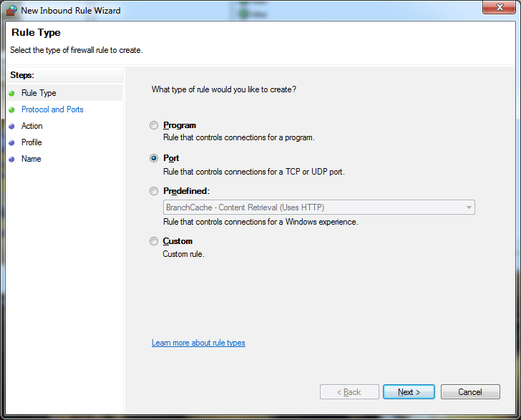Viewport: 521px width, 420px height.
Task: Close the New Inbound Rule Wizard window
Action: coord(499,7)
